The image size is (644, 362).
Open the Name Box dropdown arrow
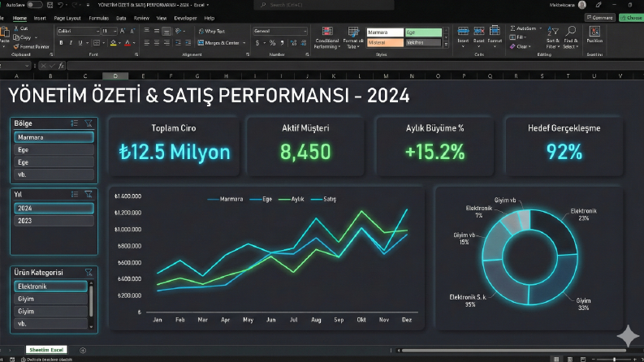pos(27,66)
